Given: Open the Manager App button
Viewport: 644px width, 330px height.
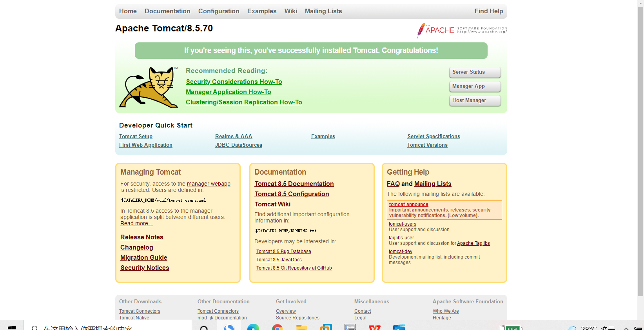Looking at the screenshot, I should pyautogui.click(x=475, y=86).
